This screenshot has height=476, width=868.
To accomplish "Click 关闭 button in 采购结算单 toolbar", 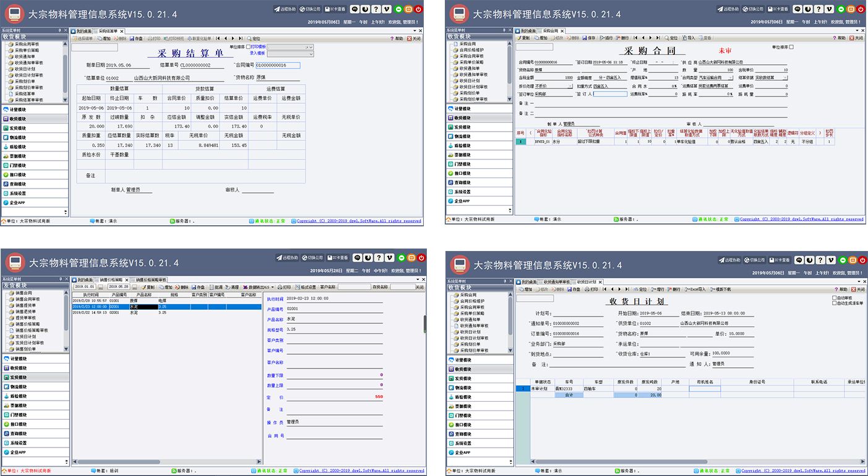I will pyautogui.click(x=414, y=38).
